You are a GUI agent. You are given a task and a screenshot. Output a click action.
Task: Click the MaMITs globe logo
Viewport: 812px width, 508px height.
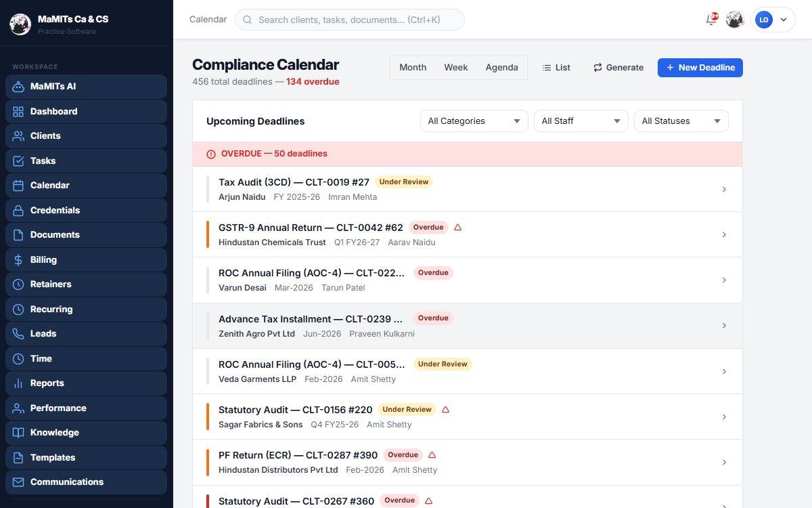point(20,24)
